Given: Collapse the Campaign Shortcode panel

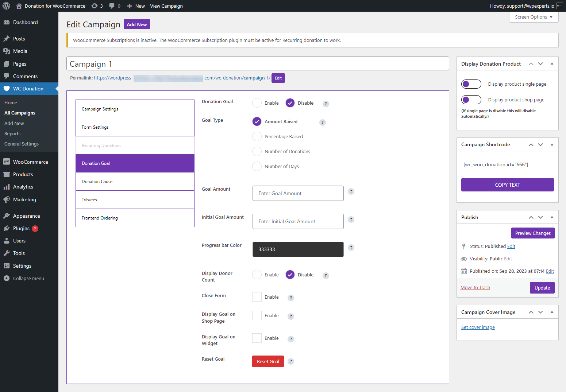Looking at the screenshot, I should pos(552,145).
